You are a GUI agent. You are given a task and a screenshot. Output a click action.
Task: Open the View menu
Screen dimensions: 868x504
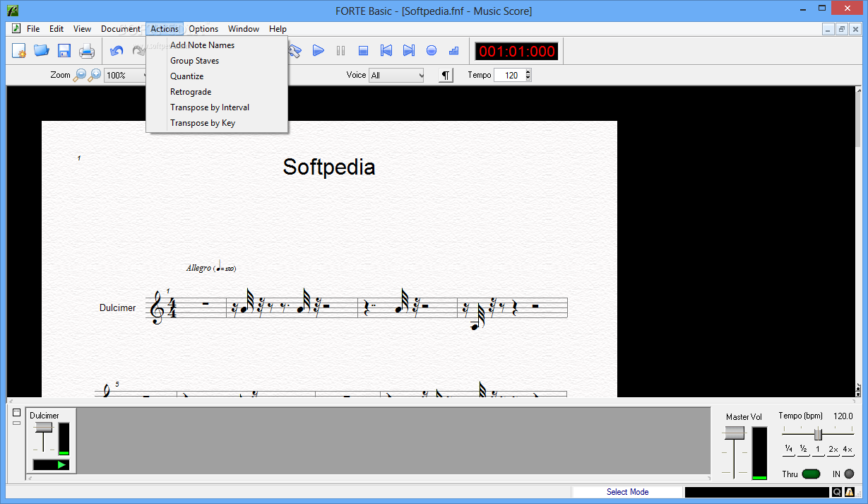(82, 29)
